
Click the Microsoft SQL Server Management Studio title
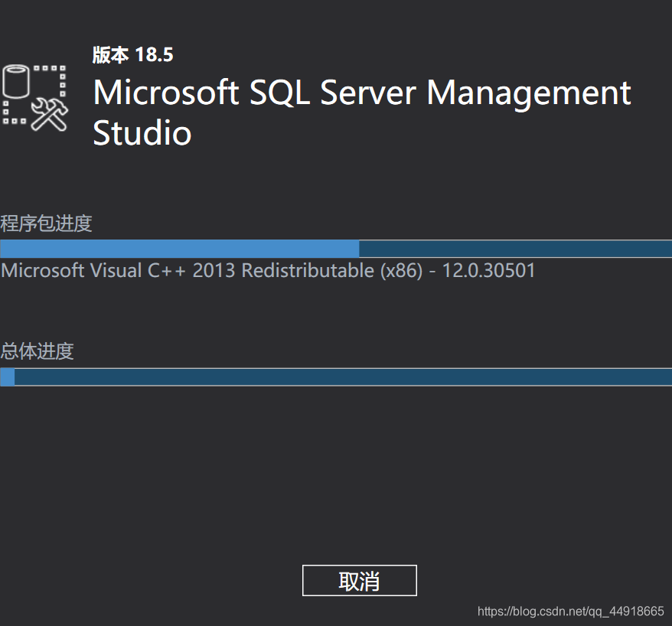(362, 112)
